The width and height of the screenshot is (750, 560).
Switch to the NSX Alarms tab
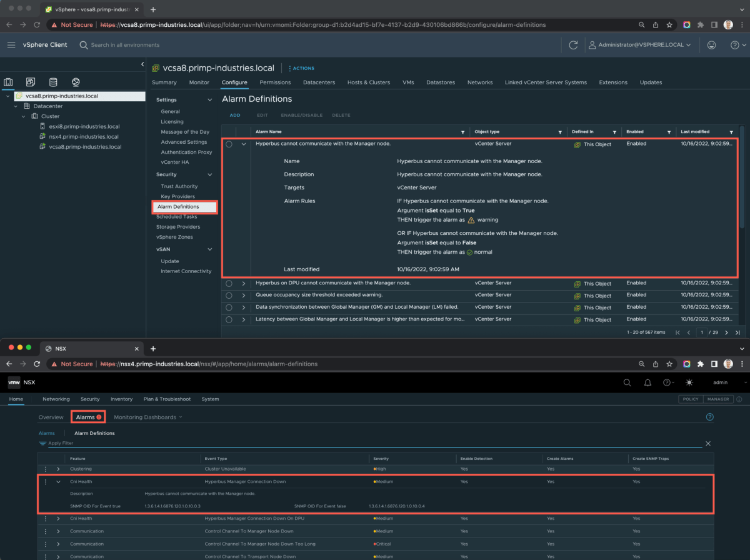click(88, 417)
